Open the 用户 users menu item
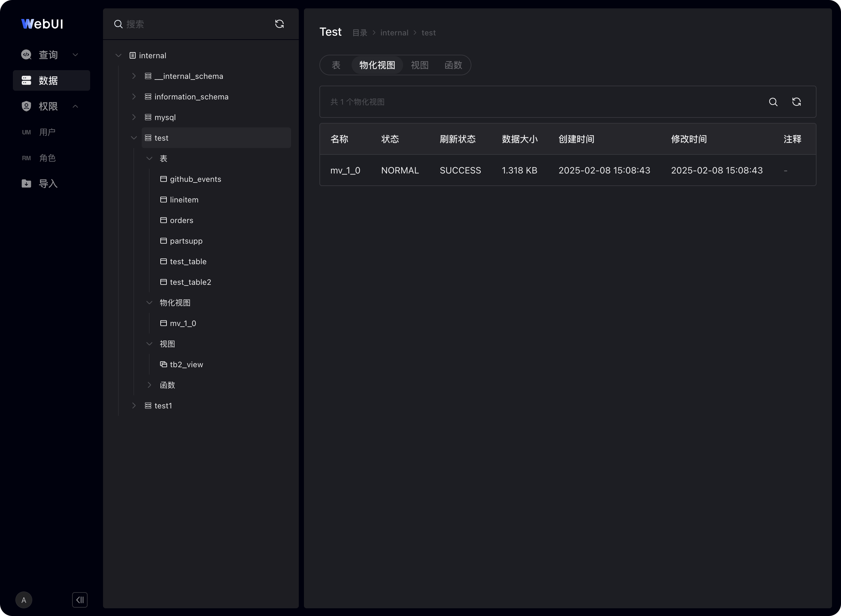The width and height of the screenshot is (841, 616). pos(47,132)
